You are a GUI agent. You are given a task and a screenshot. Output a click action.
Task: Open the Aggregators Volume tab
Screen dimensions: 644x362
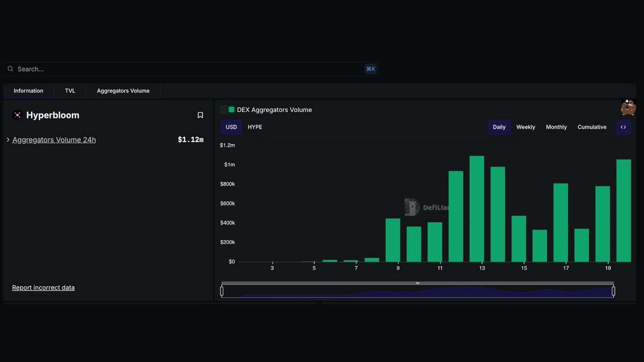(x=123, y=91)
